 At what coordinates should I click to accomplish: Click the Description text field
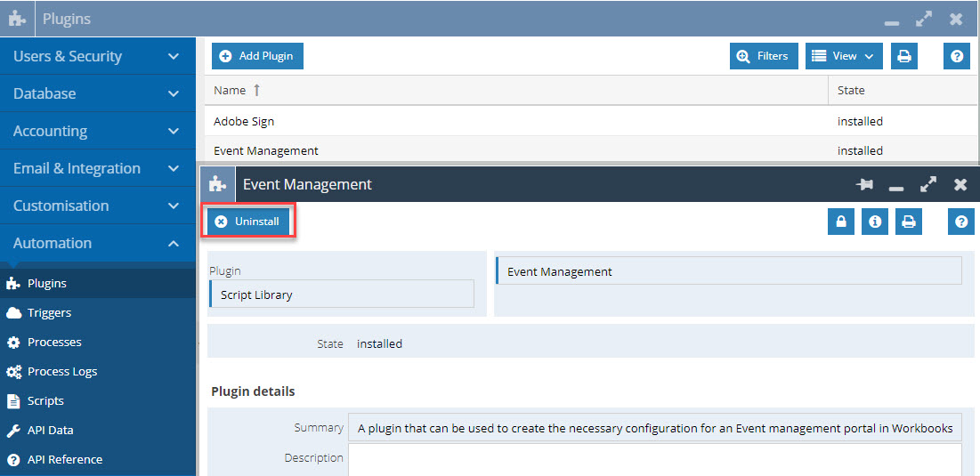[654, 460]
